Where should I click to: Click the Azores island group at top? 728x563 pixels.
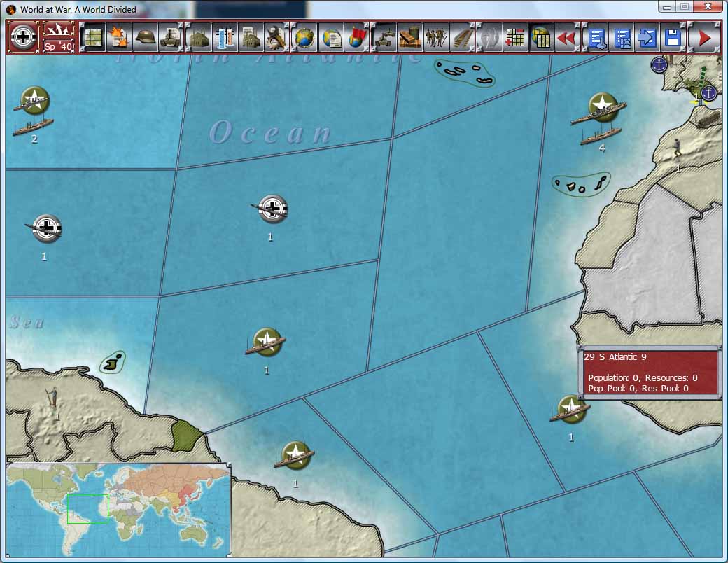(x=464, y=73)
